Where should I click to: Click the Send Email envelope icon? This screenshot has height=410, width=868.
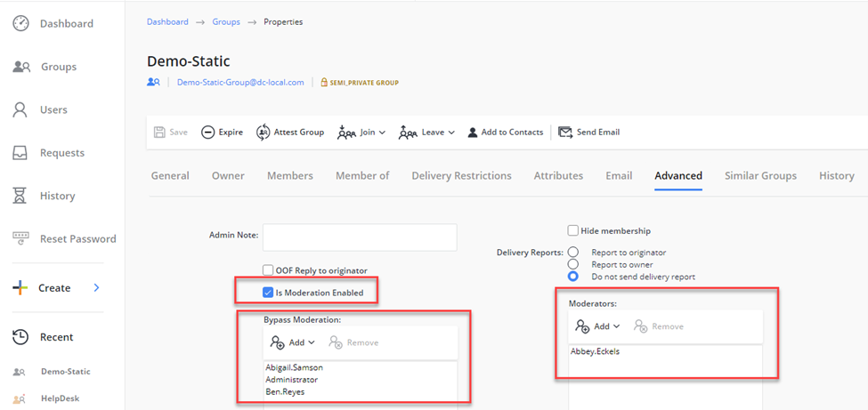[x=564, y=133]
